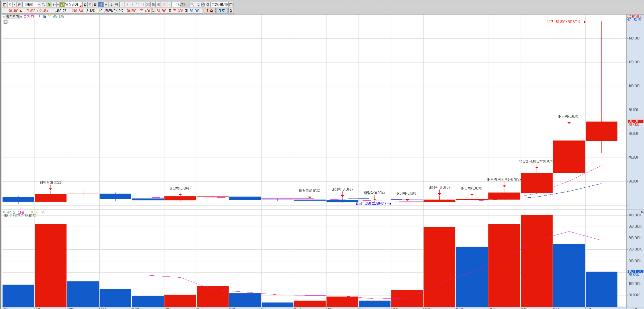Open the calendar picker icon
The height and width of the screenshot is (309, 644).
tap(231, 5)
